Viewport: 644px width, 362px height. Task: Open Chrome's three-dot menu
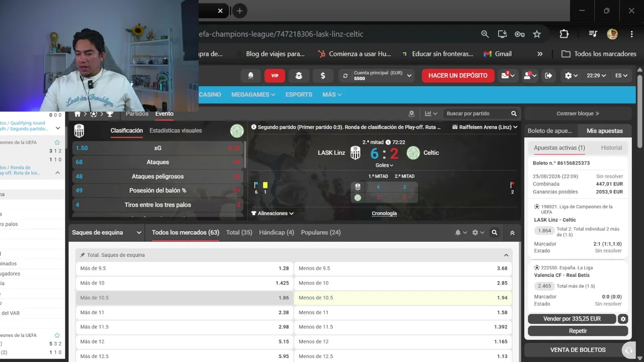(631, 34)
